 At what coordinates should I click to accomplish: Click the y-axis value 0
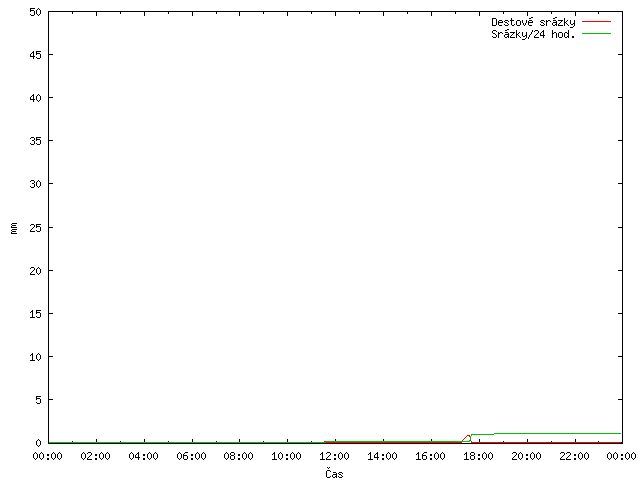pyautogui.click(x=38, y=443)
